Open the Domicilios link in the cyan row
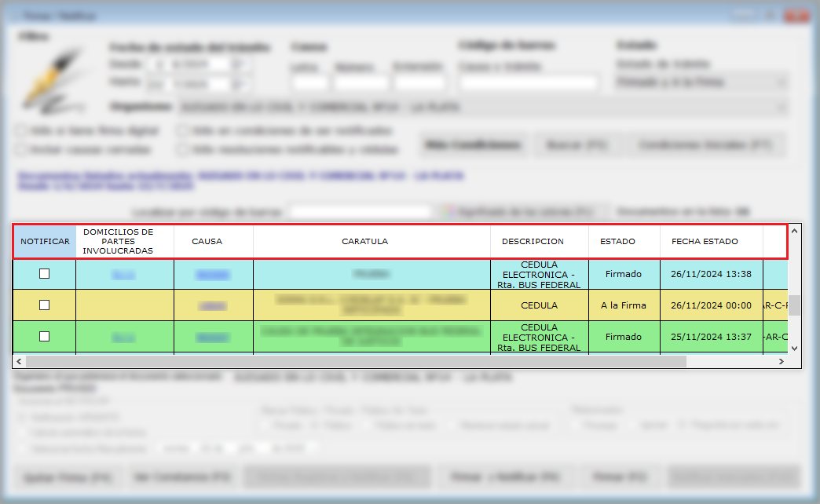The width and height of the screenshot is (820, 504). click(x=123, y=274)
